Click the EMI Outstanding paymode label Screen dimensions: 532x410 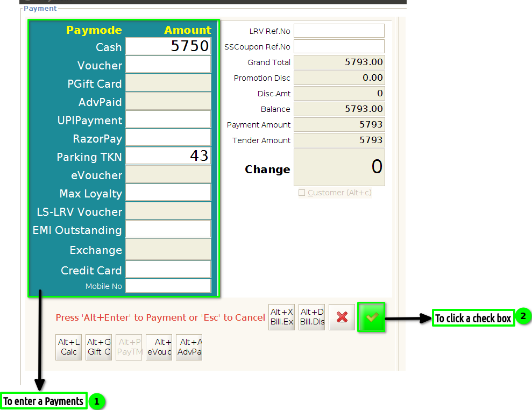coord(77,230)
